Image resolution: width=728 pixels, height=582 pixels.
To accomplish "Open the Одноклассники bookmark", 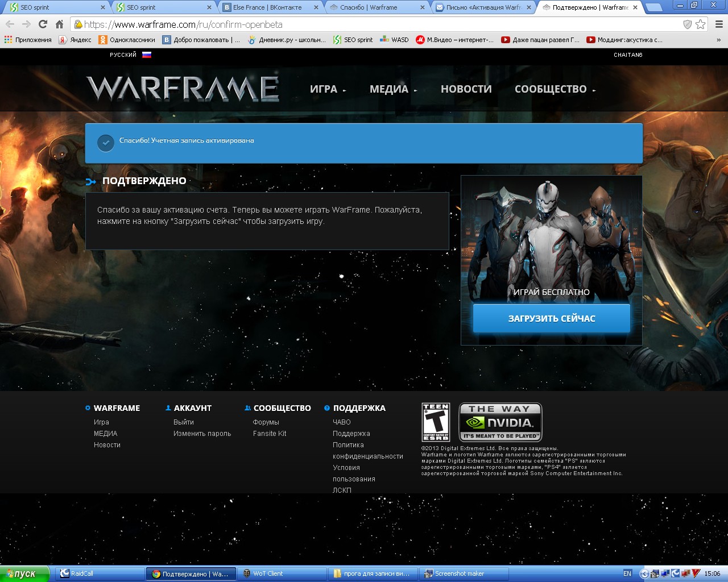I will (127, 40).
